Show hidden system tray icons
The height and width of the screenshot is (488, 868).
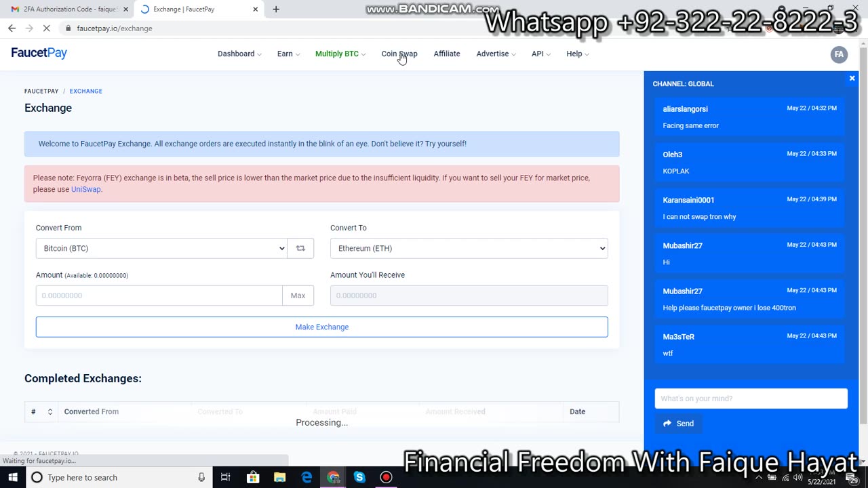pyautogui.click(x=758, y=477)
